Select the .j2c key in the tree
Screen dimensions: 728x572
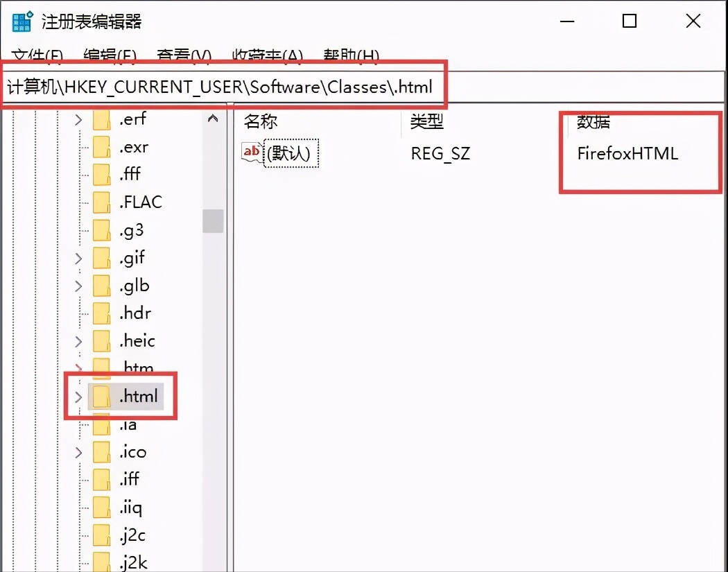[x=132, y=535]
